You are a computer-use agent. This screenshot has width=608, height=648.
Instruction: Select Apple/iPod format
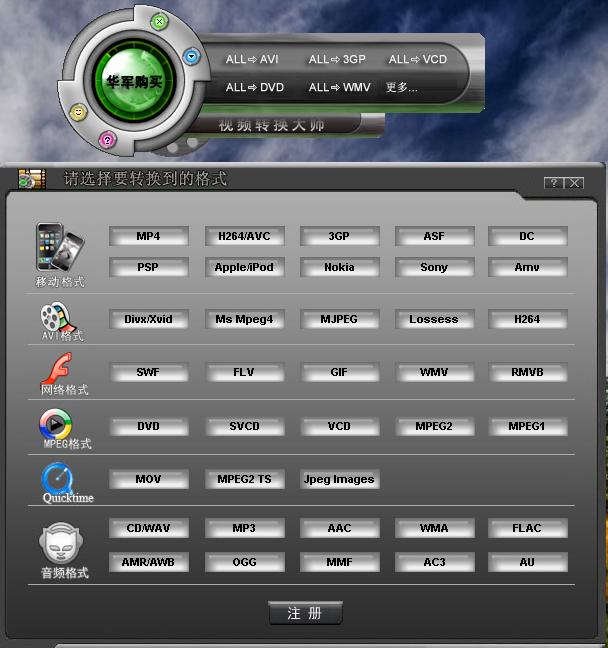[244, 267]
